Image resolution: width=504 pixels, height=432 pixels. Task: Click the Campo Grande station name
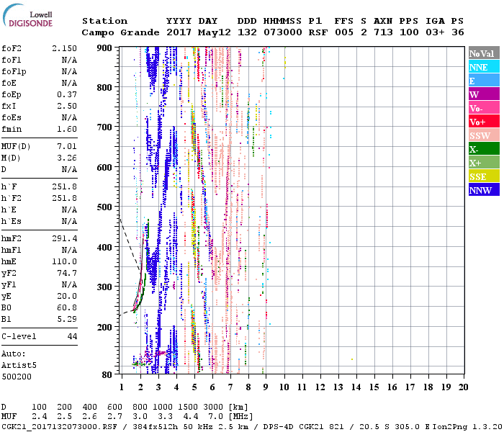(x=120, y=32)
